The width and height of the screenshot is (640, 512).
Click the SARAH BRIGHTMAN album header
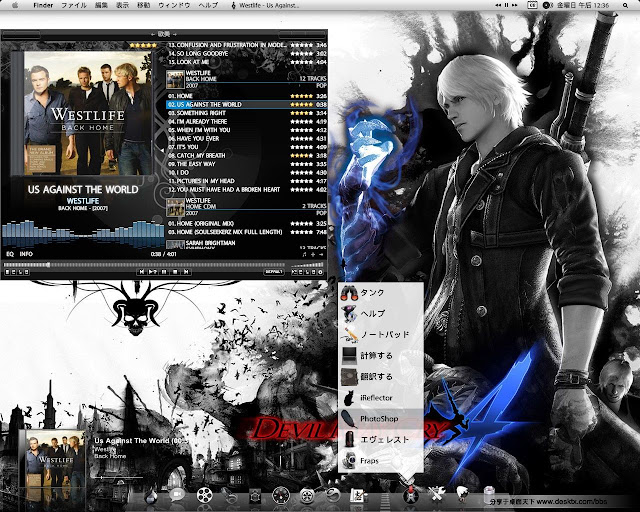247,244
